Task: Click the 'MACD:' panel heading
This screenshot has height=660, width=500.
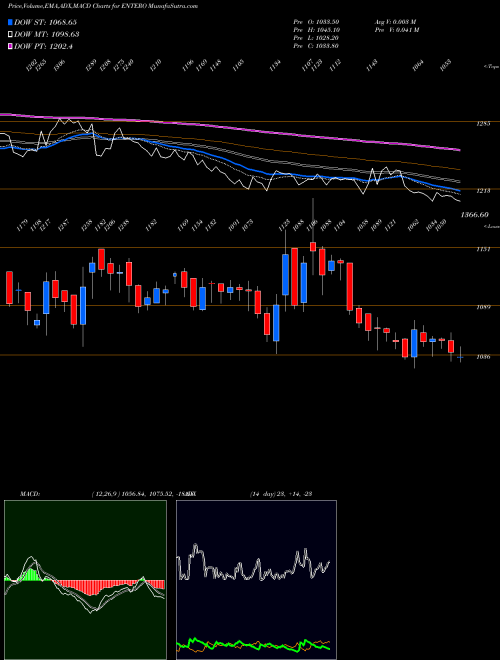Action: [x=30, y=494]
